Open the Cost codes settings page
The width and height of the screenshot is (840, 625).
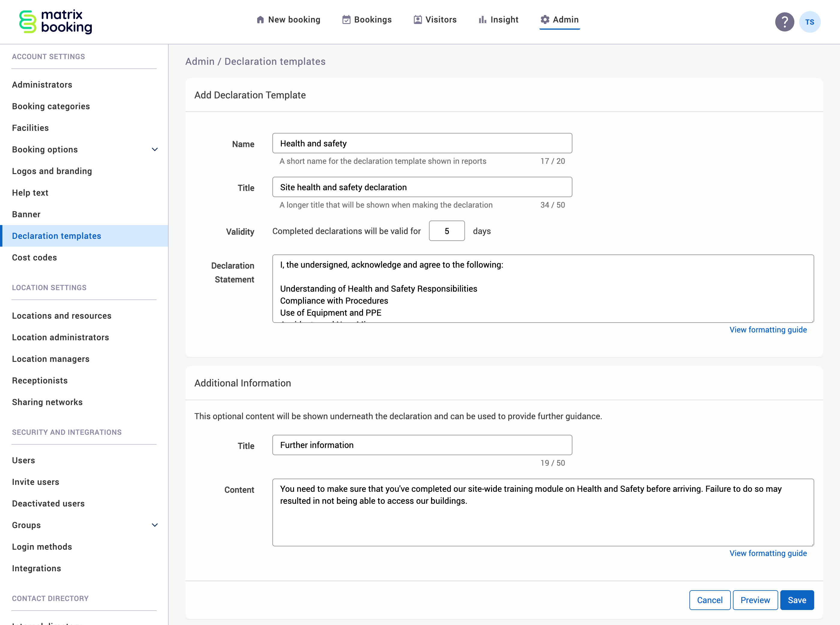[34, 257]
